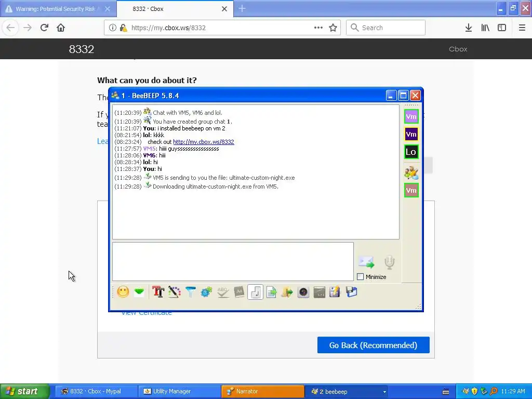532x399 pixels.
Task: Switch to the Warning: Potential Security Risk tab
Action: pos(58,9)
